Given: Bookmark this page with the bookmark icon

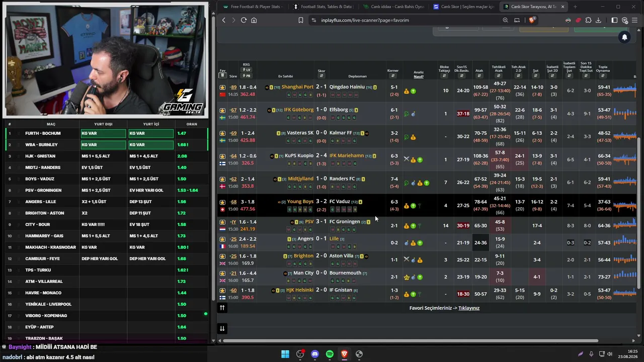Looking at the screenshot, I should click(301, 20).
